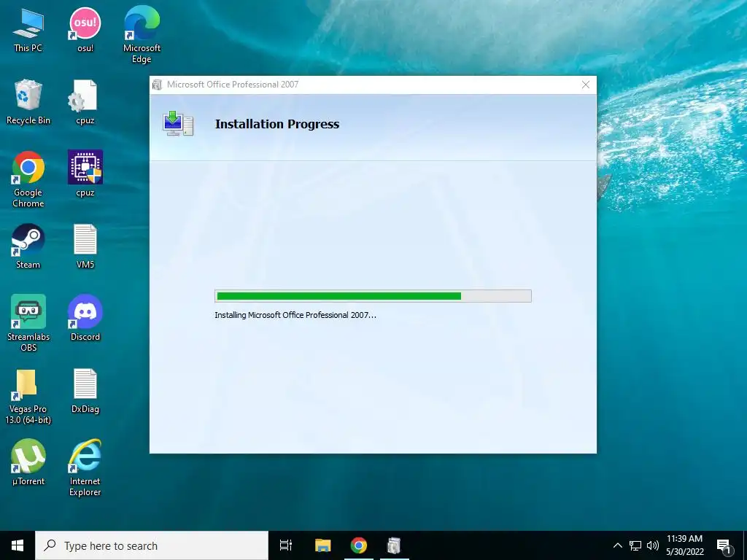
Task: Select the purple cpuz application icon
Action: point(85,174)
